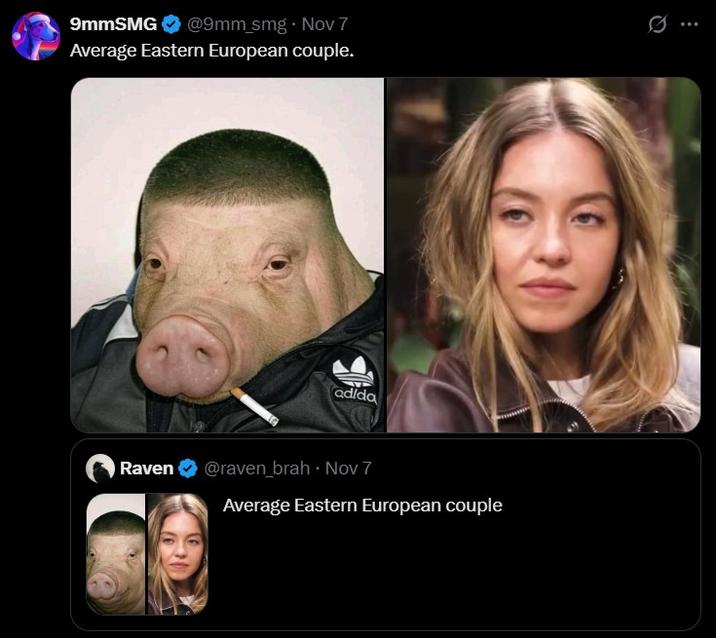Viewport: 716px width, 638px height.
Task: Enlarge the large pig image
Action: click(x=227, y=255)
